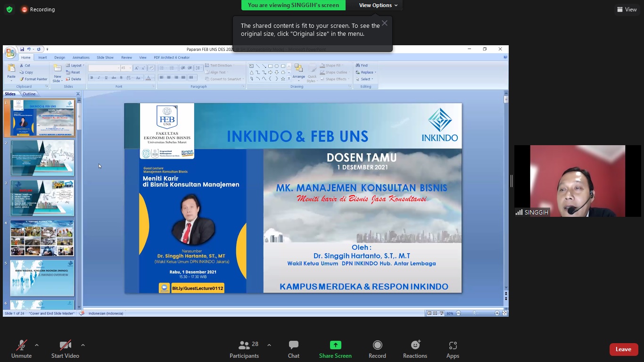644x362 pixels.
Task: Open PDF Architect 6 Creator tab
Action: (172, 58)
